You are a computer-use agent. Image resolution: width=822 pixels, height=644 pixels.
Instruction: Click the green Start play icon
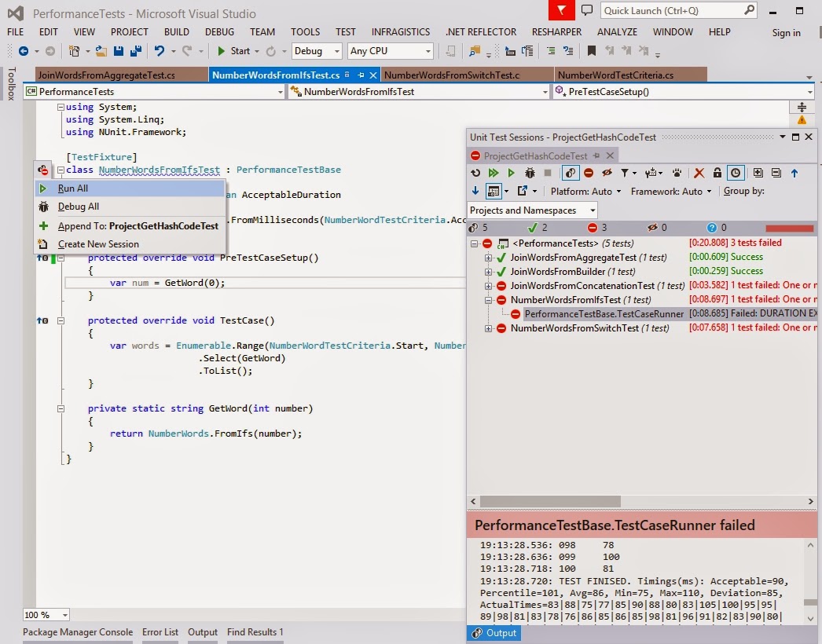pos(222,51)
